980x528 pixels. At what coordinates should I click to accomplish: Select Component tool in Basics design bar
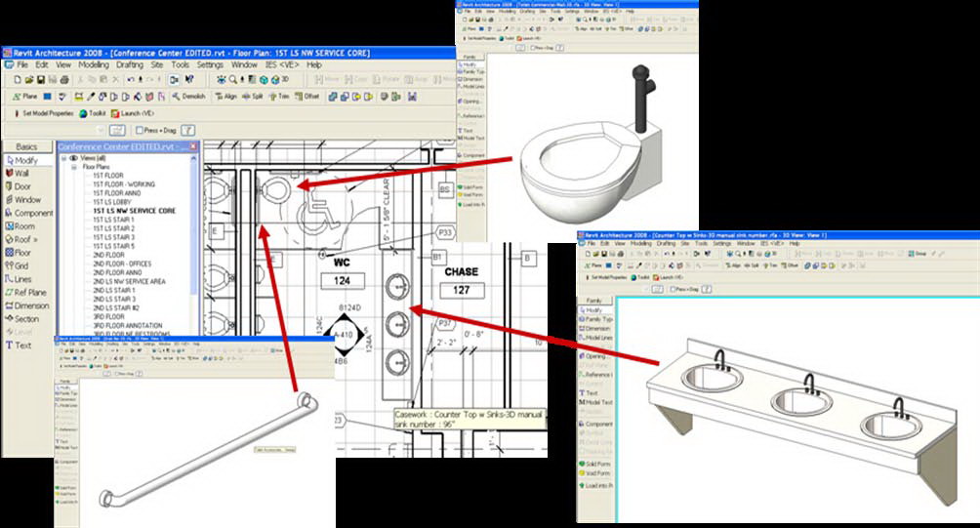point(29,213)
